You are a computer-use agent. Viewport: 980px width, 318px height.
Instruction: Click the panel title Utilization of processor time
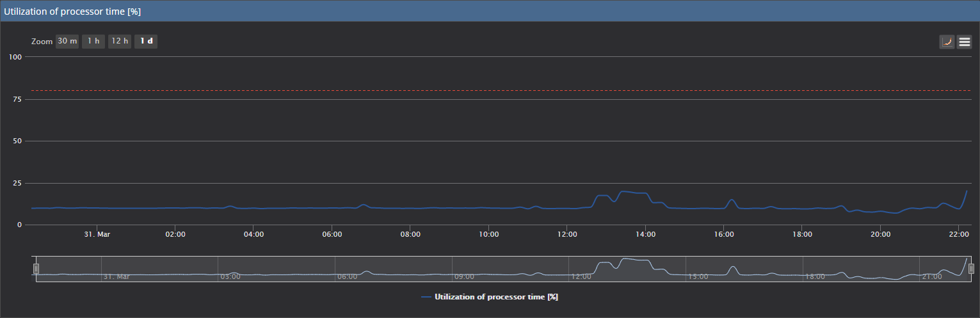tap(72, 12)
